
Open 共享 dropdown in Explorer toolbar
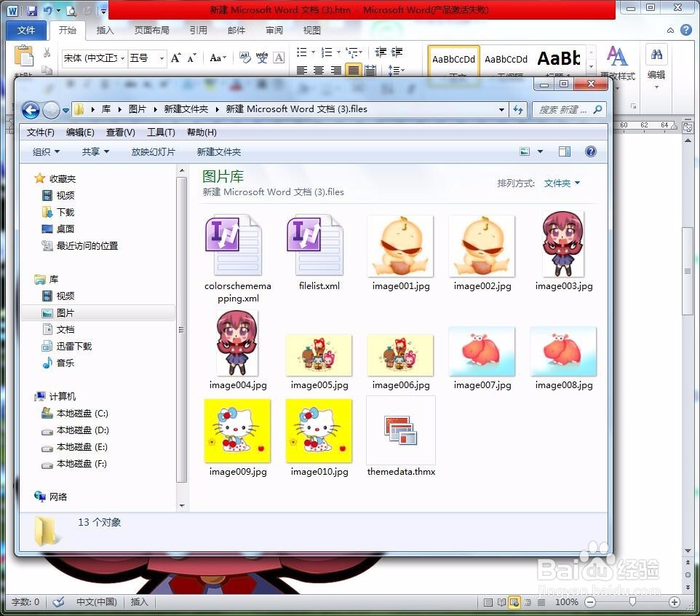click(x=95, y=152)
